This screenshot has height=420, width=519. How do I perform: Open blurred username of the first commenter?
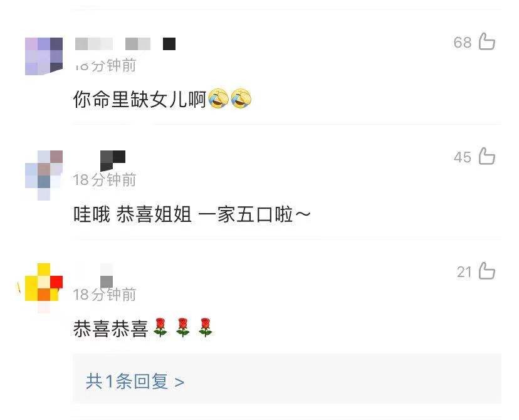[125, 44]
